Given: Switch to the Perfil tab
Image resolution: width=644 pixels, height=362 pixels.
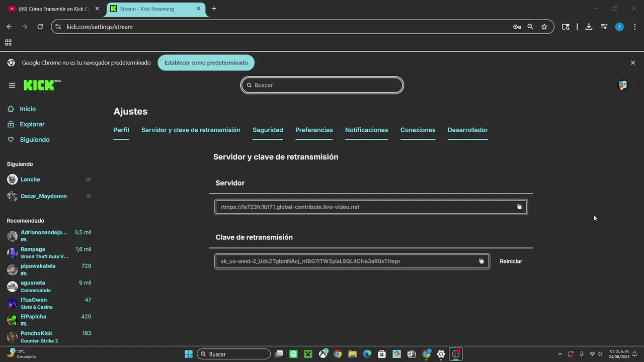Looking at the screenshot, I should tap(121, 130).
